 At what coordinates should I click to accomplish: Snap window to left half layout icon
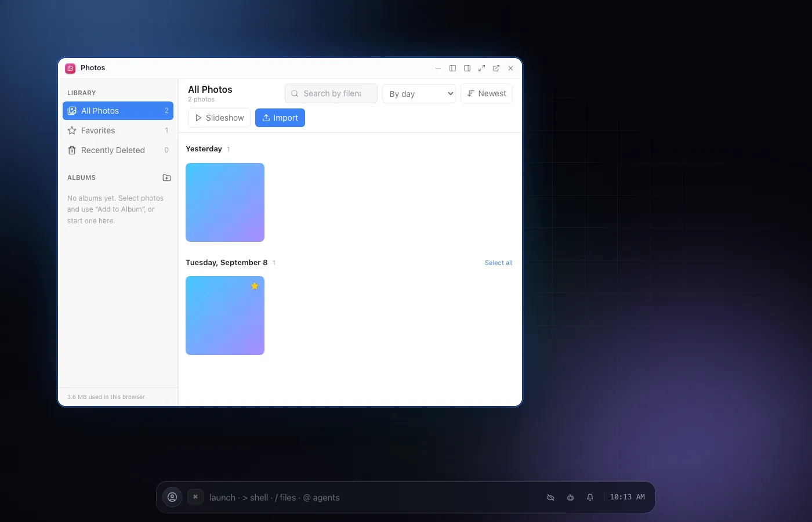452,68
